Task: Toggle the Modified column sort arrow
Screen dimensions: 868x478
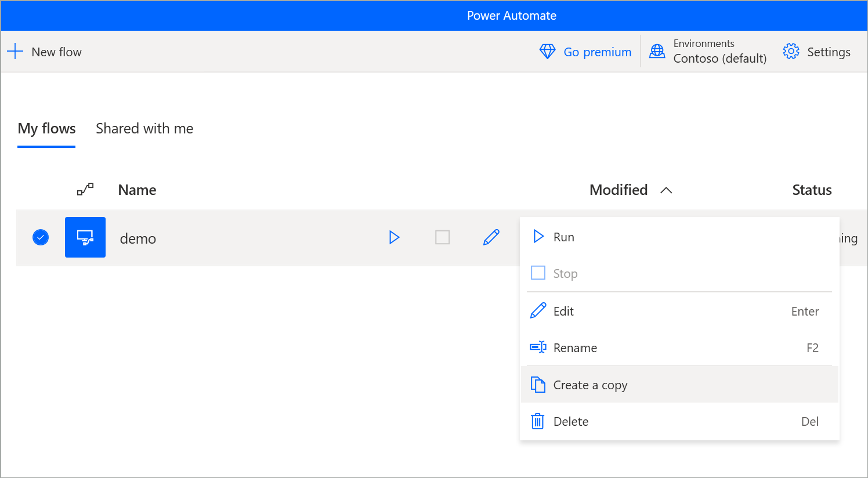Action: pyautogui.click(x=666, y=190)
